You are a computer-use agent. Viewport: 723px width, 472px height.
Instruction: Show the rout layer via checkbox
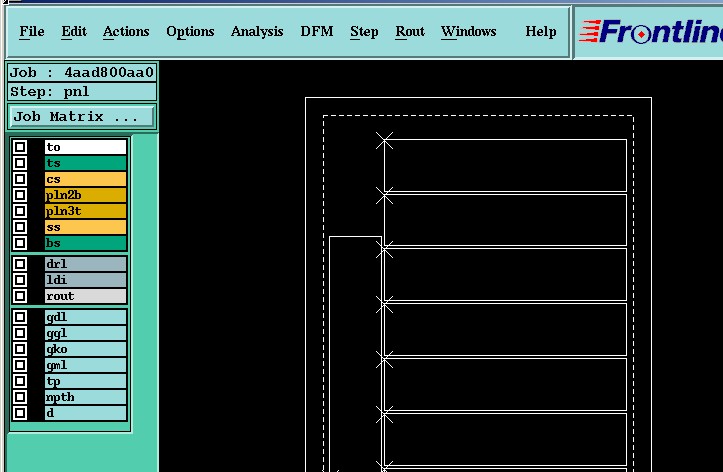coord(20,296)
